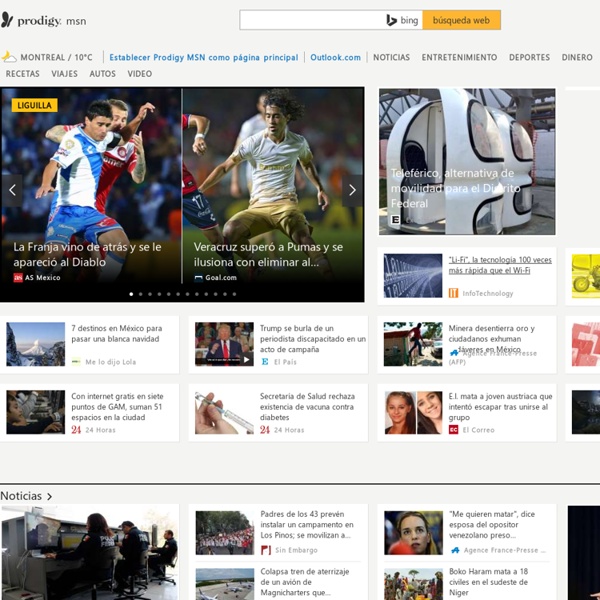Go to the Recetas tab
This screenshot has width=600, height=600.
coord(22,74)
